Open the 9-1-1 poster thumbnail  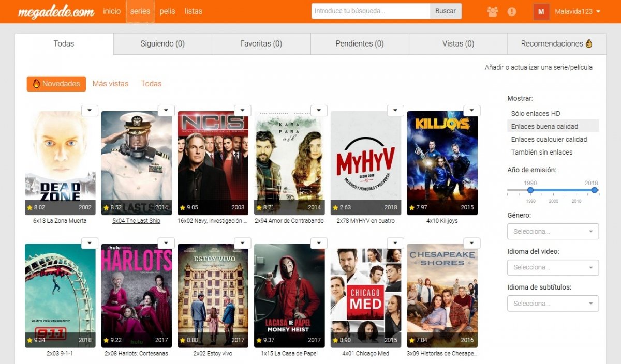[60, 296]
